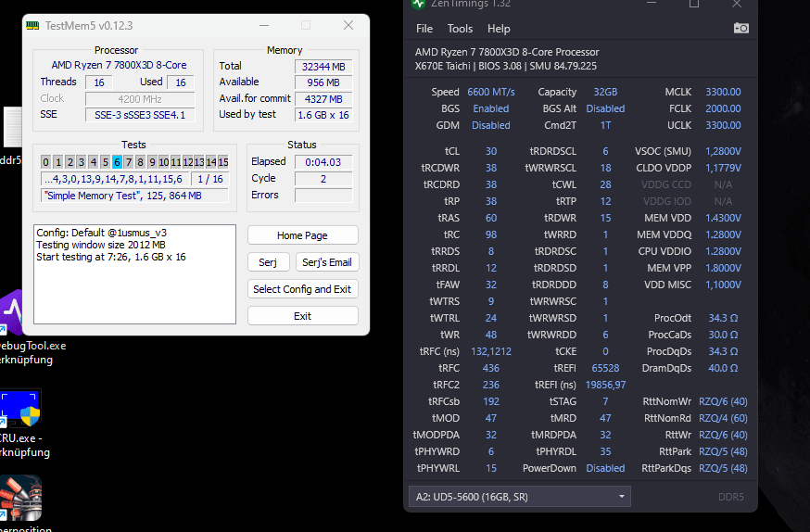The height and width of the screenshot is (532, 810).
Task: Click the ProcOdt value 34.3 Ω
Action: point(723,318)
